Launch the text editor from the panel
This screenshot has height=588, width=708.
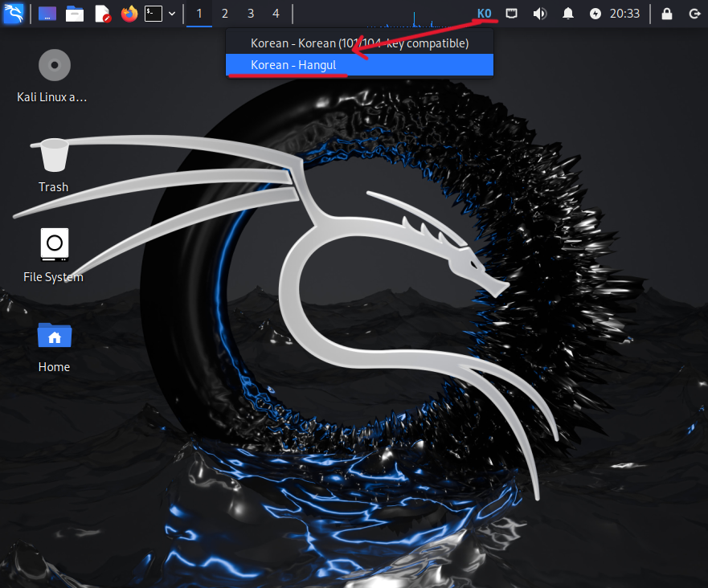point(103,14)
